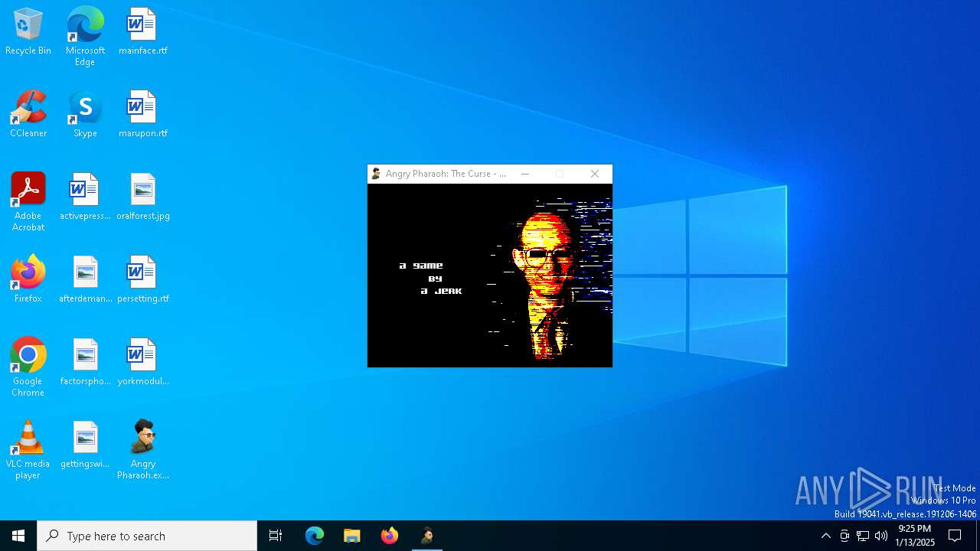This screenshot has width=980, height=551.
Task: Select the oralforest.jpg image file
Action: tap(142, 197)
